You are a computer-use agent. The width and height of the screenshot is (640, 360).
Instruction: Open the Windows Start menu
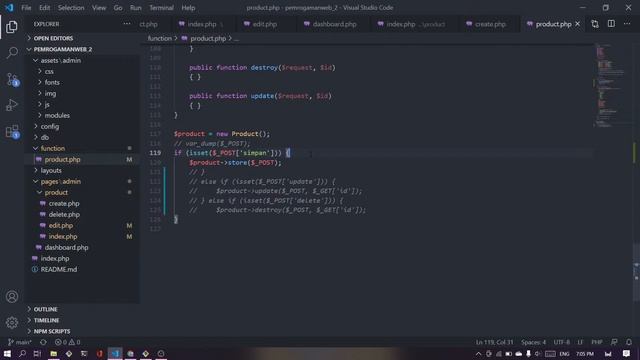7,353
